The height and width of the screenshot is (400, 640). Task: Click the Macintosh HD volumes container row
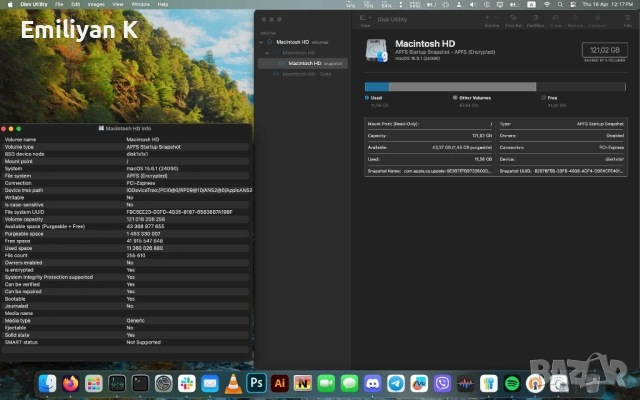pos(303,42)
